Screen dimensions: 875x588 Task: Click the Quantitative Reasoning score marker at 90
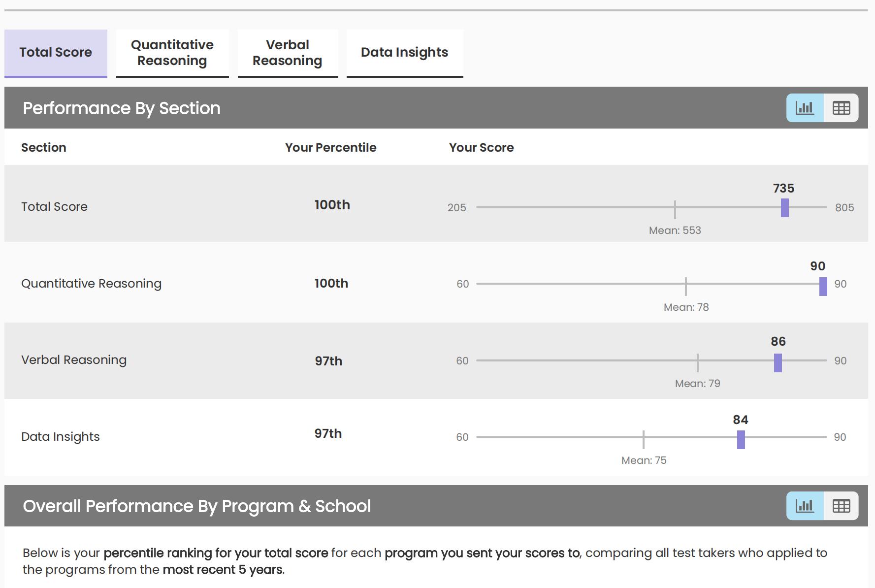tap(823, 287)
